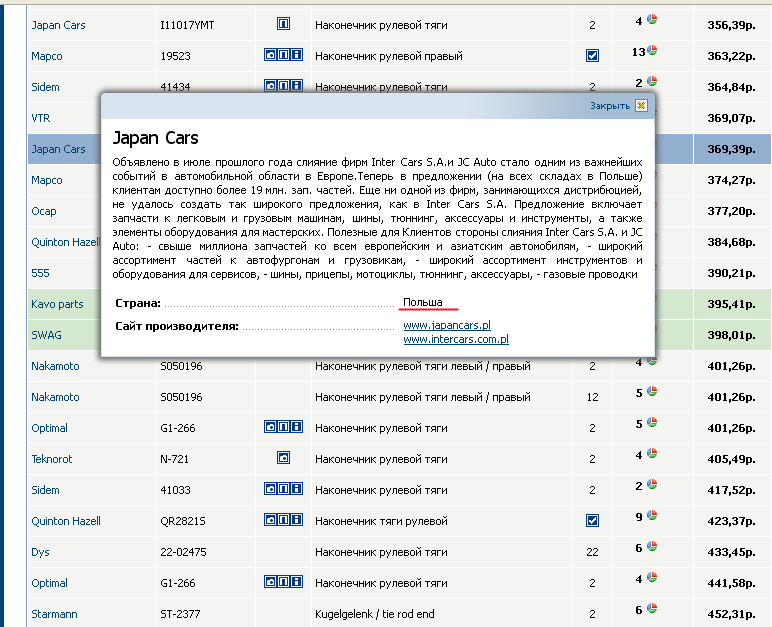Click the info "i" icon for Mapco 19523

coord(297,55)
